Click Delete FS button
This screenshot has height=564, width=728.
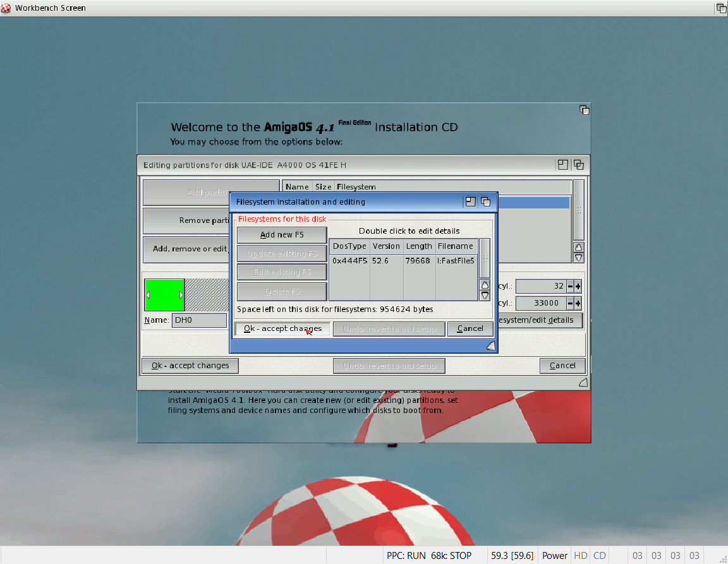click(x=282, y=291)
